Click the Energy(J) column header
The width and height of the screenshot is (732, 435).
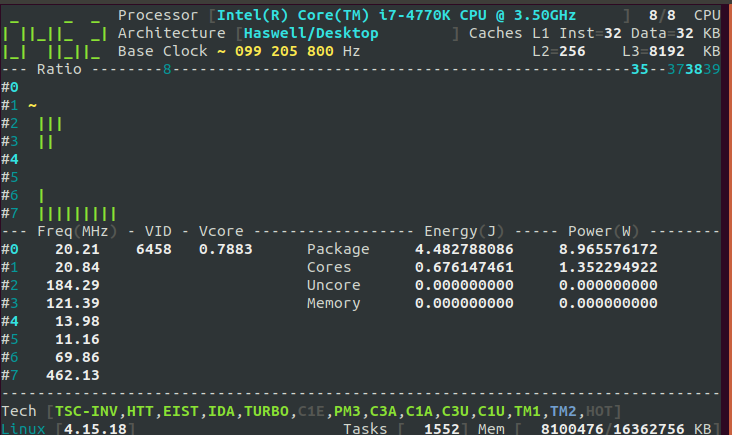coord(464,232)
